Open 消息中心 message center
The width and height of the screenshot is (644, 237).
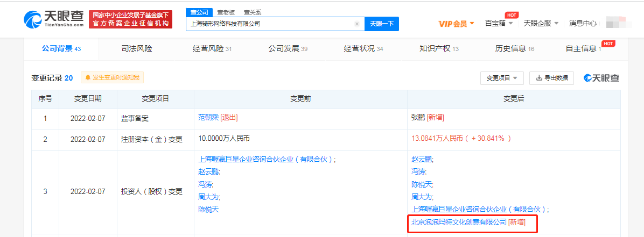(583, 23)
